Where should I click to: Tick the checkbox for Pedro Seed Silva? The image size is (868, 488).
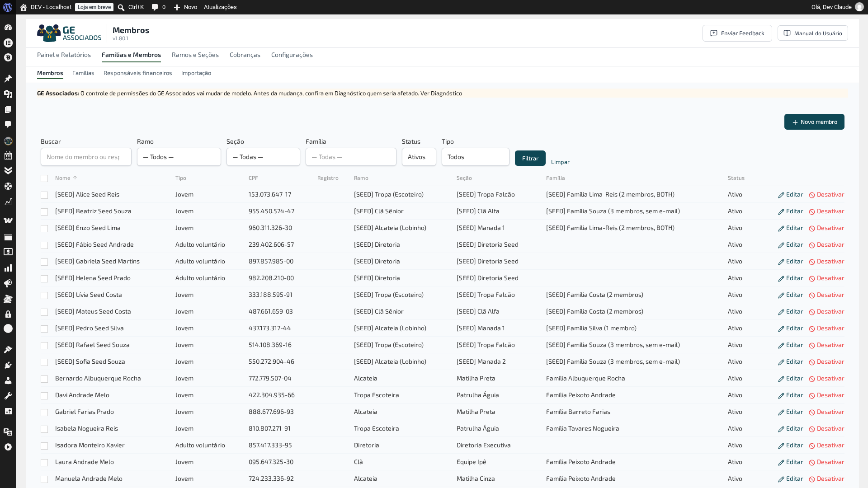44,329
